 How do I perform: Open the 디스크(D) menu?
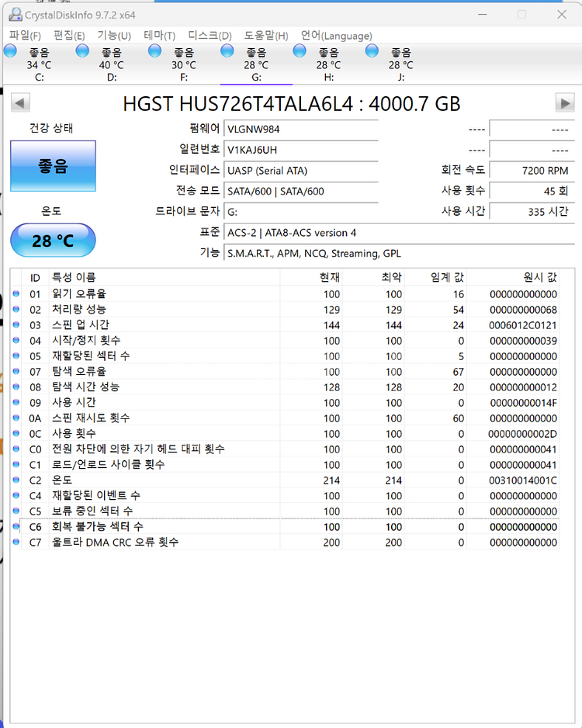click(x=210, y=36)
